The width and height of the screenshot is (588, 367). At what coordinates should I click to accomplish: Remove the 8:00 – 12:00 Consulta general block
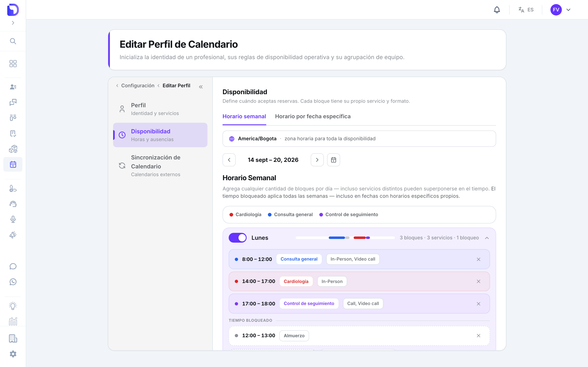478,259
